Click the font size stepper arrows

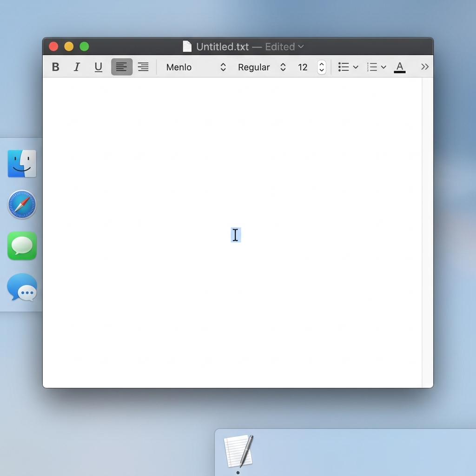[322, 67]
